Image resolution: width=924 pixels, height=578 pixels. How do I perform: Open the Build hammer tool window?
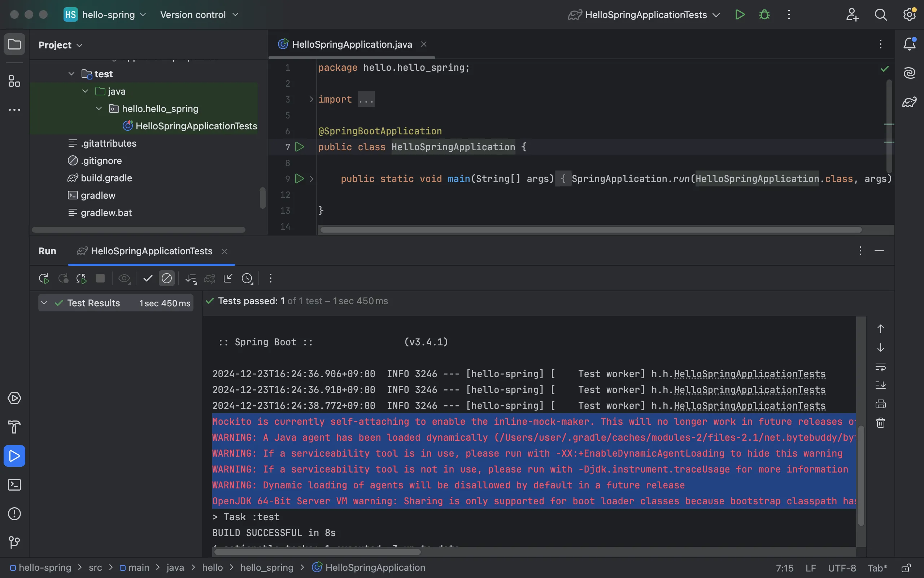pos(14,427)
